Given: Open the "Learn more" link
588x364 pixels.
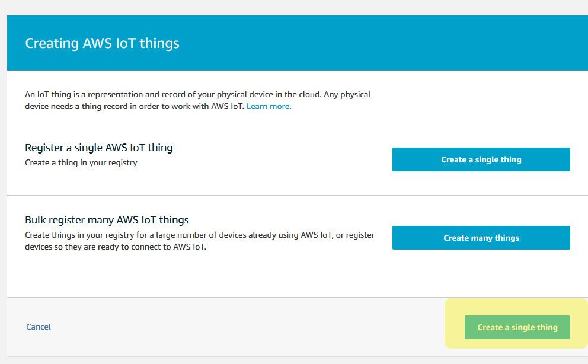Looking at the screenshot, I should [268, 107].
